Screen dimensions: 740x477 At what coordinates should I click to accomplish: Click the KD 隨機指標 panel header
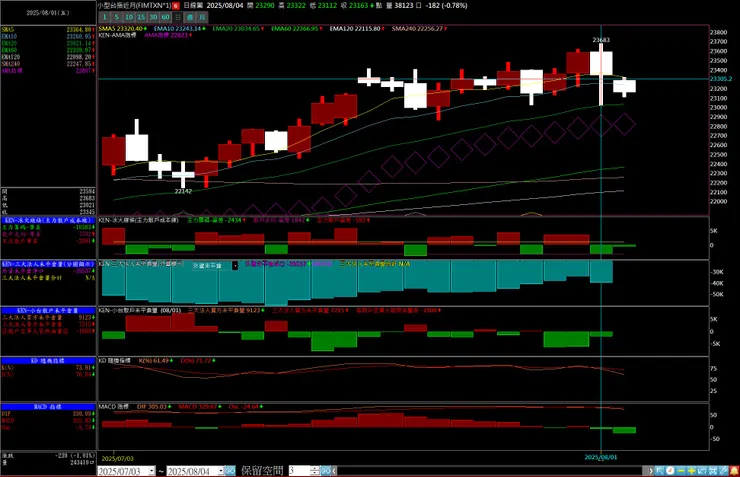click(x=48, y=361)
